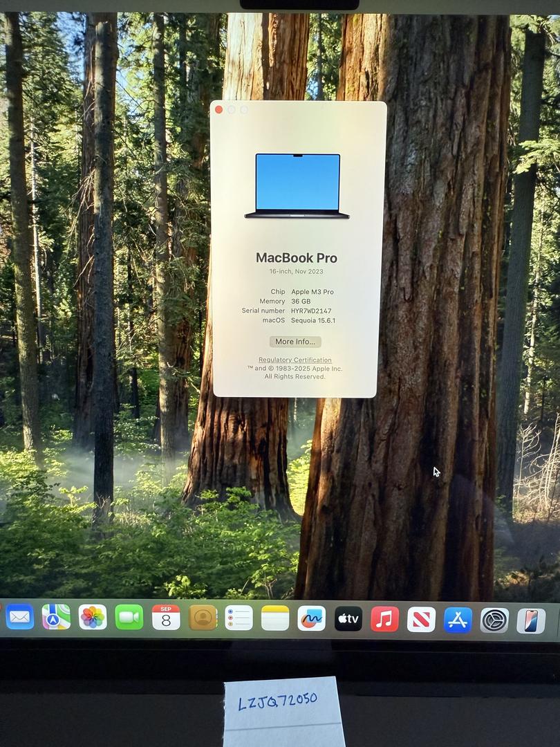
Task: Select the serial number HYR7WD2147
Action: pyautogui.click(x=311, y=311)
